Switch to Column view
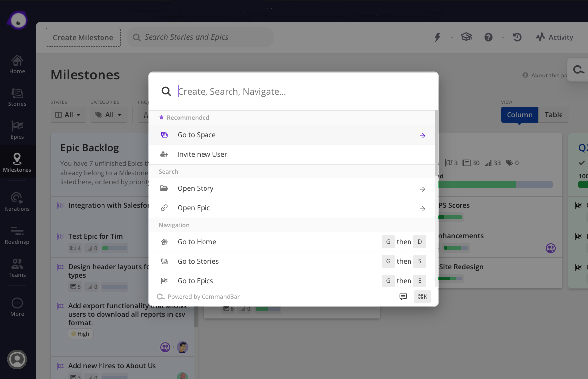 pyautogui.click(x=519, y=115)
